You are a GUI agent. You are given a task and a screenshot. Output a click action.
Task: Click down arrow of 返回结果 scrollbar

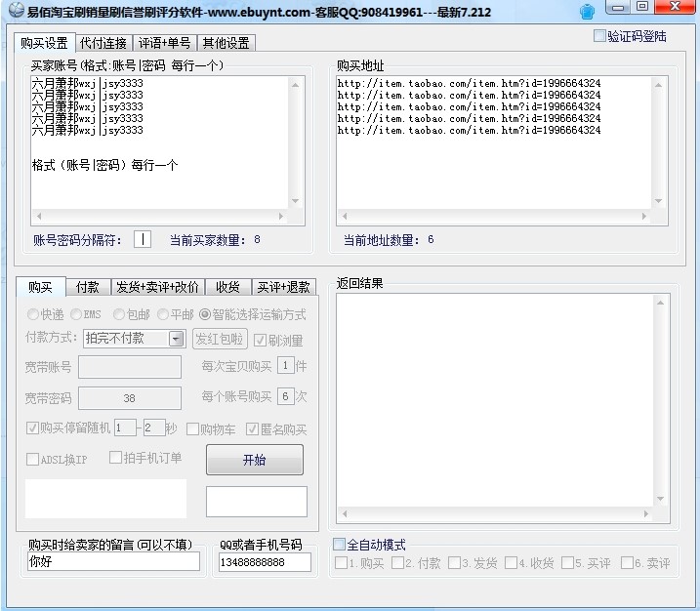pyautogui.click(x=661, y=499)
